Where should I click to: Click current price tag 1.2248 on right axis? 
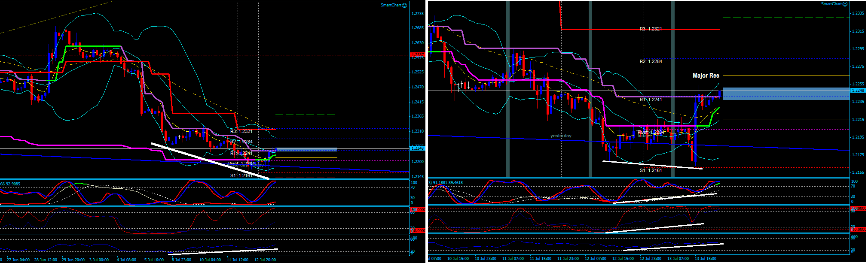(858, 91)
